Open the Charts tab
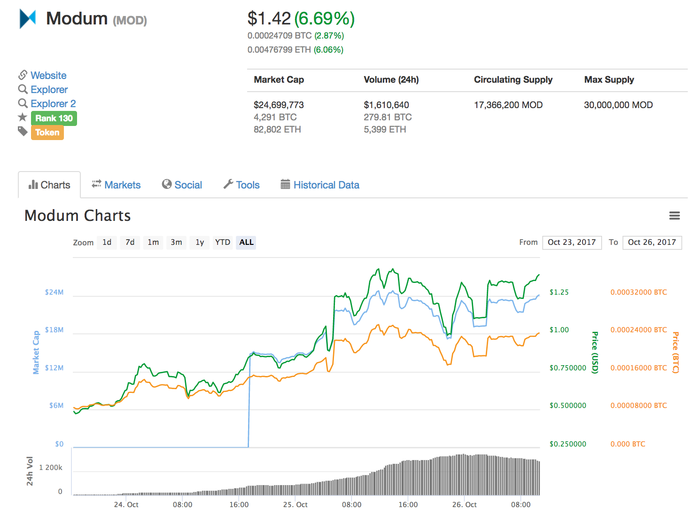 coord(49,185)
